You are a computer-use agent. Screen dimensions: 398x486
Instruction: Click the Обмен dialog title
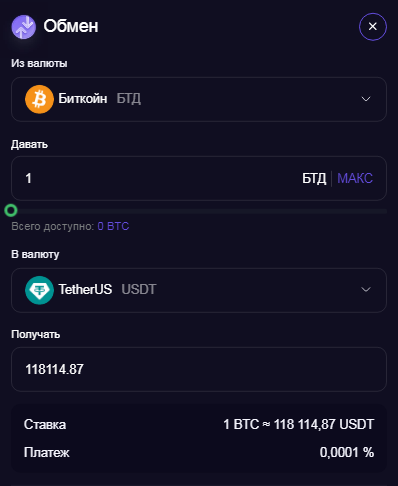[71, 26]
